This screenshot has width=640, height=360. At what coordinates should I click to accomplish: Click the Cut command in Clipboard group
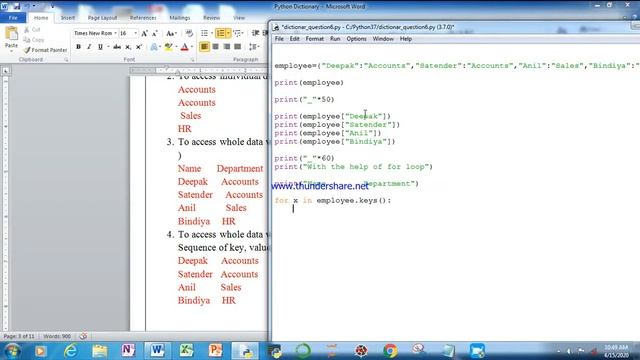(32, 30)
